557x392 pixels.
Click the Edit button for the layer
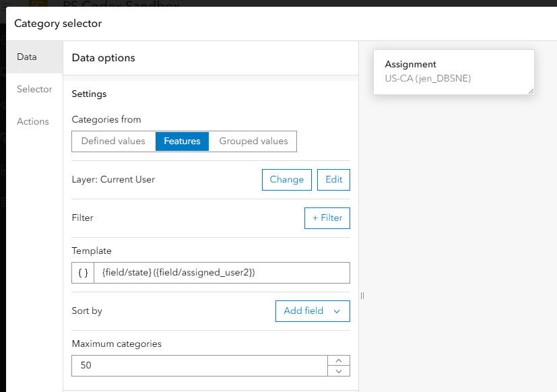pos(333,180)
